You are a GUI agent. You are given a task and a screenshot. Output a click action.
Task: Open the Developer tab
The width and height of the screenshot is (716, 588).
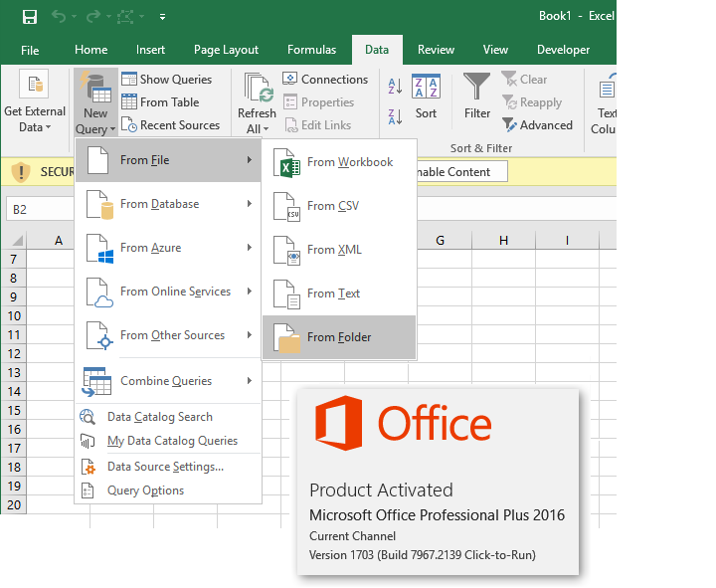(x=563, y=50)
